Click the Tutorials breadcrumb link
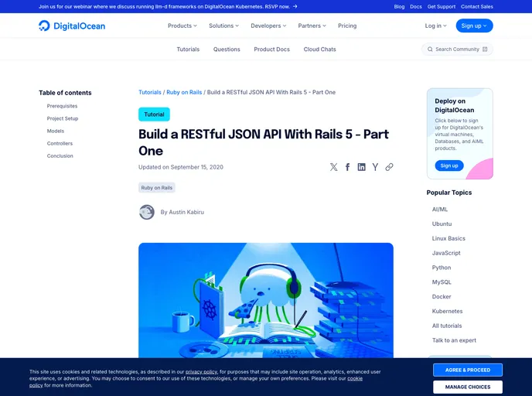 (150, 92)
